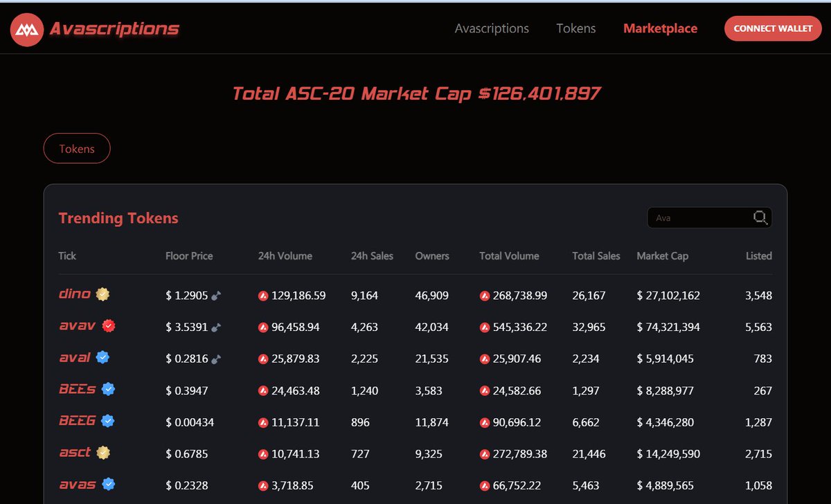Click market cap value $ 27,102,162

tap(668, 296)
